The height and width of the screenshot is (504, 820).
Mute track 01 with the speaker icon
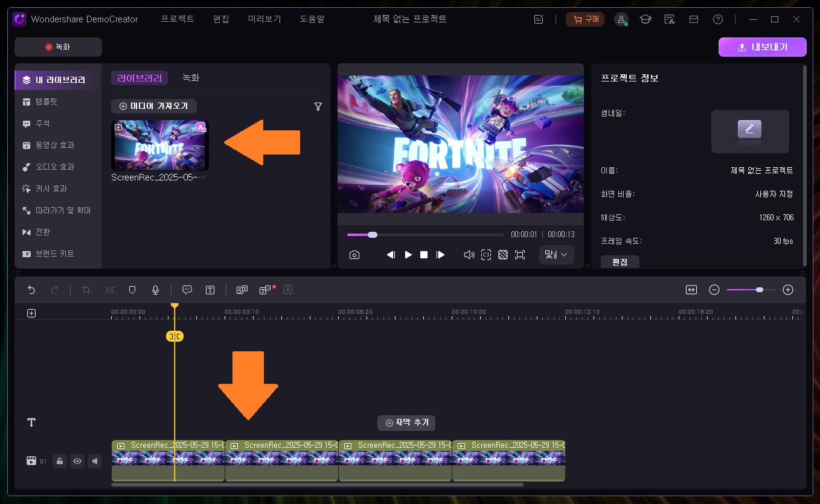[95, 461]
